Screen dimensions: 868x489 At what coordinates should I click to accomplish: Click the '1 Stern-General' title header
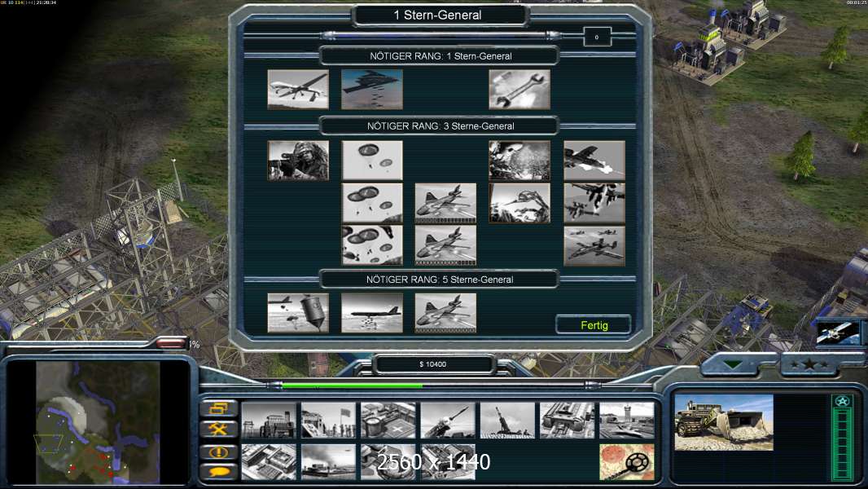pyautogui.click(x=437, y=15)
